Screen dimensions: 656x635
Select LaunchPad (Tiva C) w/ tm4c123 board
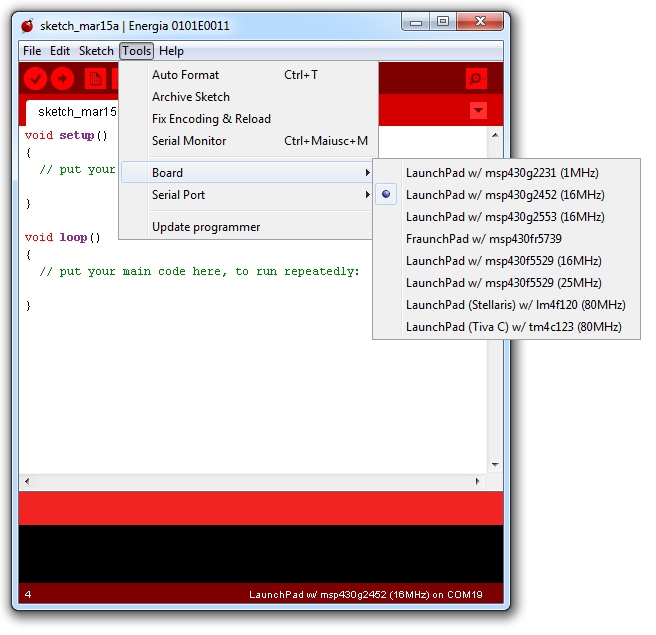(x=507, y=327)
